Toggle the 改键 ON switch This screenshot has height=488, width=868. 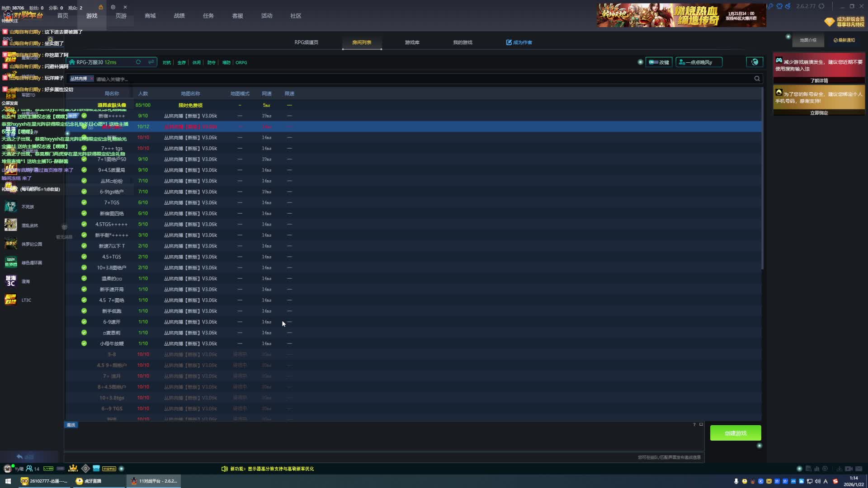(653, 62)
